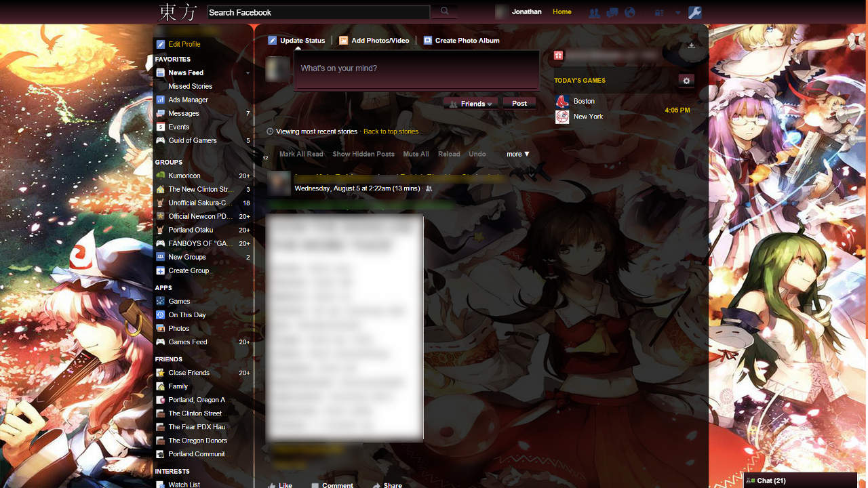
Task: Expand the 'more' dropdown above the feed
Action: tap(517, 154)
